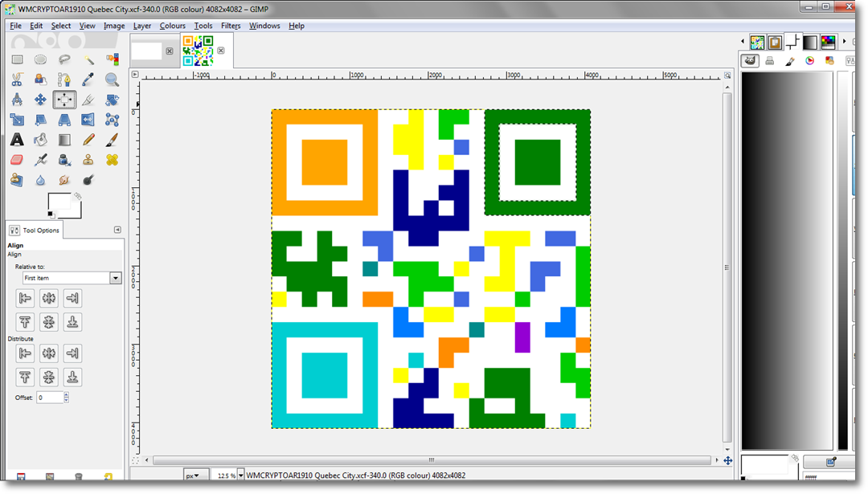Select the Measure compass tool
The width and height of the screenshot is (868, 494).
[17, 100]
